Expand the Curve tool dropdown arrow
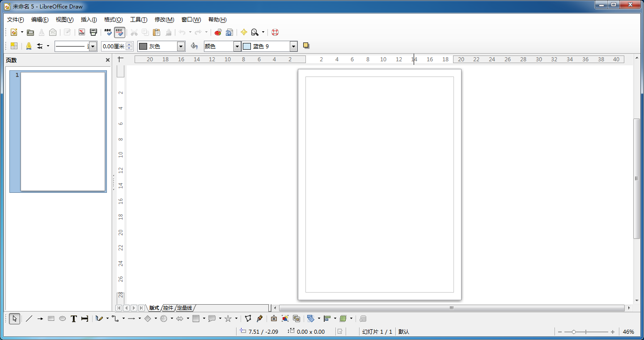Screen dimensions: 644x340 107,319
